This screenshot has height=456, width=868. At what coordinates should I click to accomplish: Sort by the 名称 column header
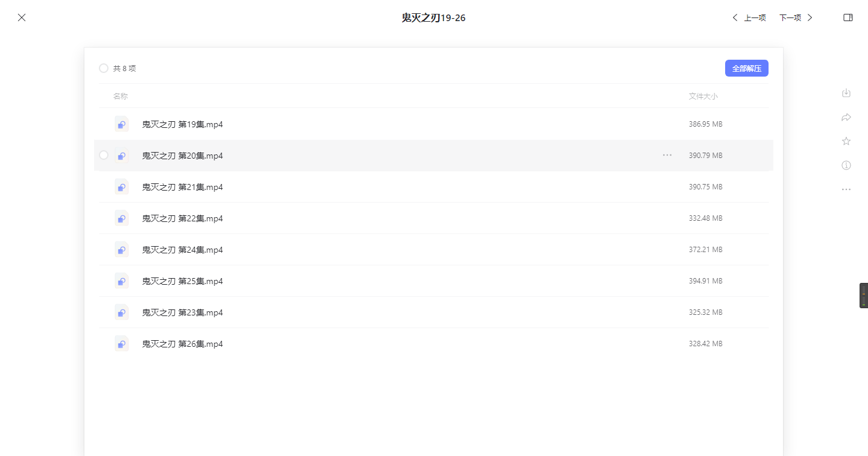[x=121, y=96]
